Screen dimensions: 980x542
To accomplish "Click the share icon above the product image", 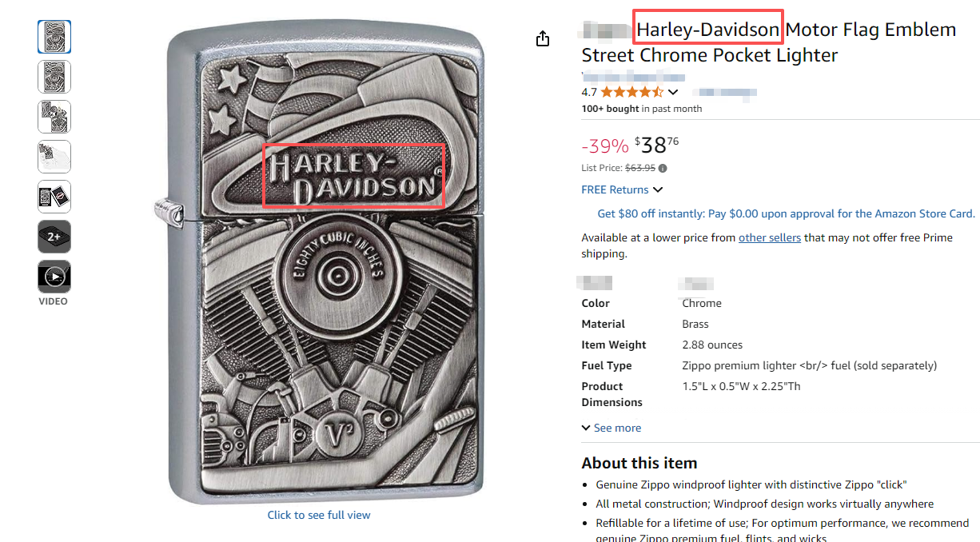I will (543, 38).
